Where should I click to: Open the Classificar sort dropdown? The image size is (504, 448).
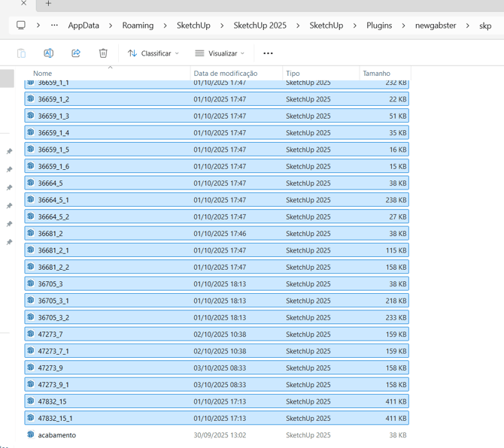pyautogui.click(x=153, y=53)
